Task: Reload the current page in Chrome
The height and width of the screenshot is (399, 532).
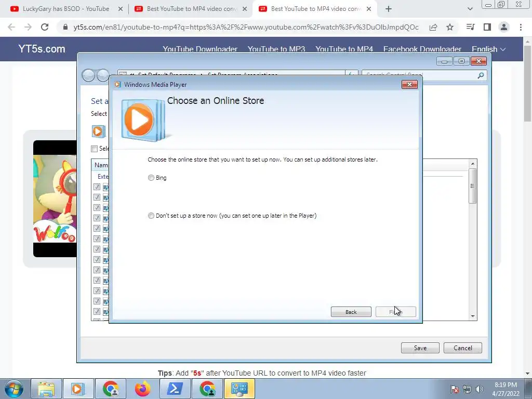Action: pos(45,27)
